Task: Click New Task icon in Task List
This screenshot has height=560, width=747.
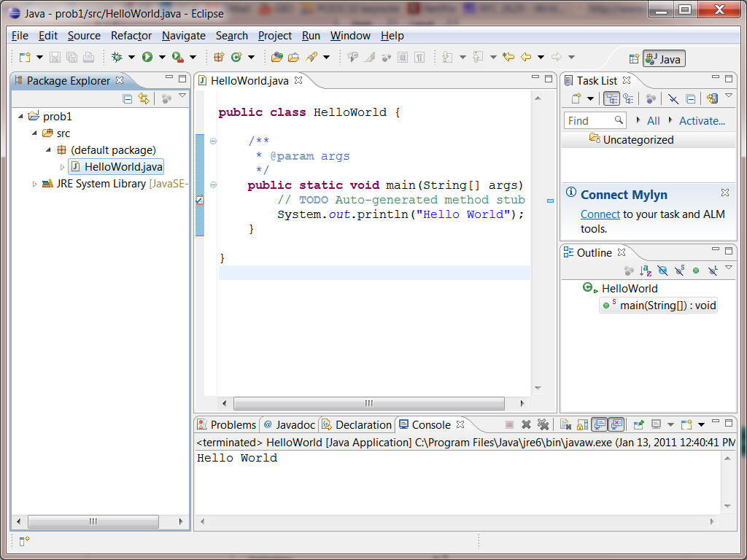Action: (576, 98)
